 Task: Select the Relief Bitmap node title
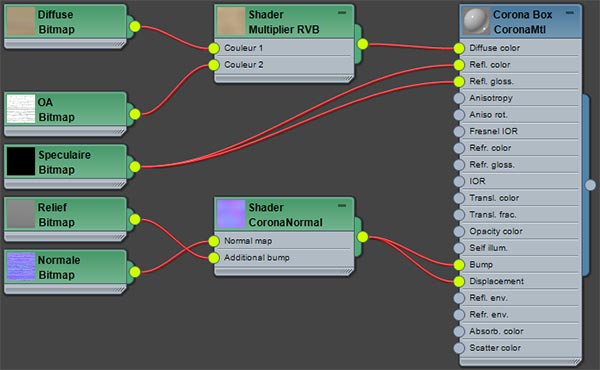(x=56, y=215)
